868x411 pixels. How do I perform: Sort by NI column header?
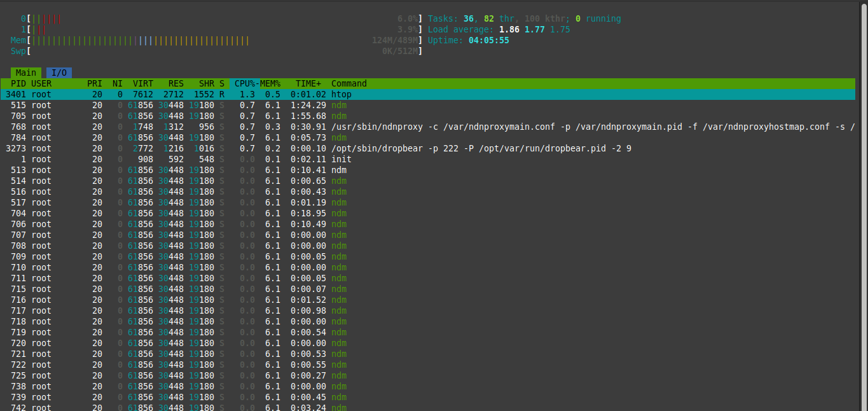pyautogui.click(x=118, y=83)
